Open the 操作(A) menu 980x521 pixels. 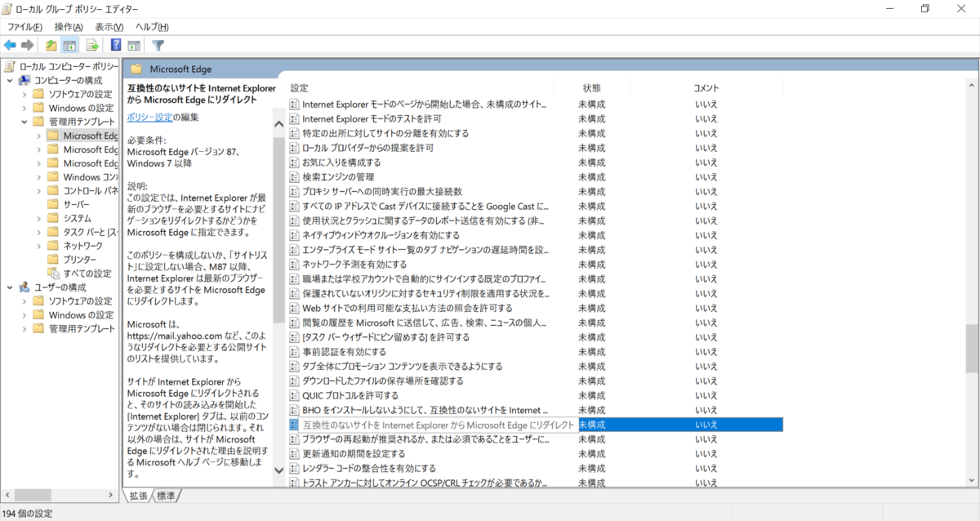[x=69, y=27]
